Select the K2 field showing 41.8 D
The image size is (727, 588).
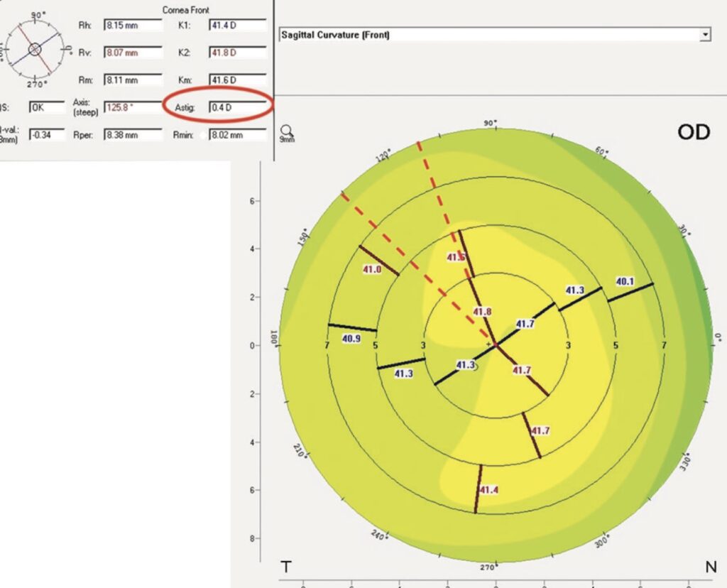click(x=237, y=53)
